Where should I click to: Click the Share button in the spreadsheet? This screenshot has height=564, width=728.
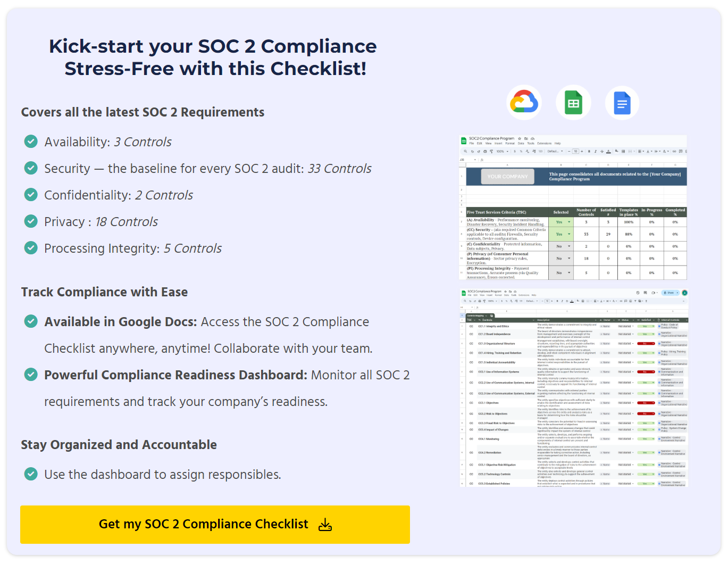tap(669, 293)
